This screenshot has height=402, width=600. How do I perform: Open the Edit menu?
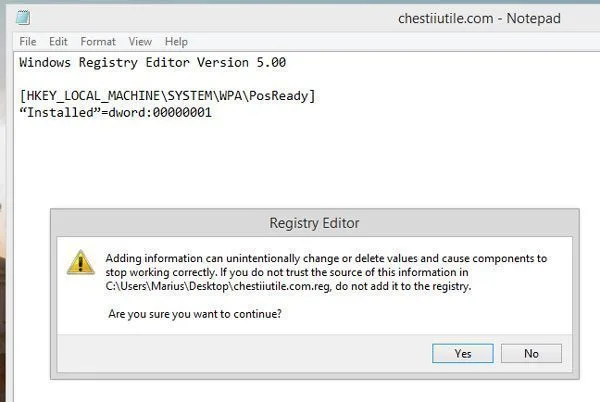58,41
